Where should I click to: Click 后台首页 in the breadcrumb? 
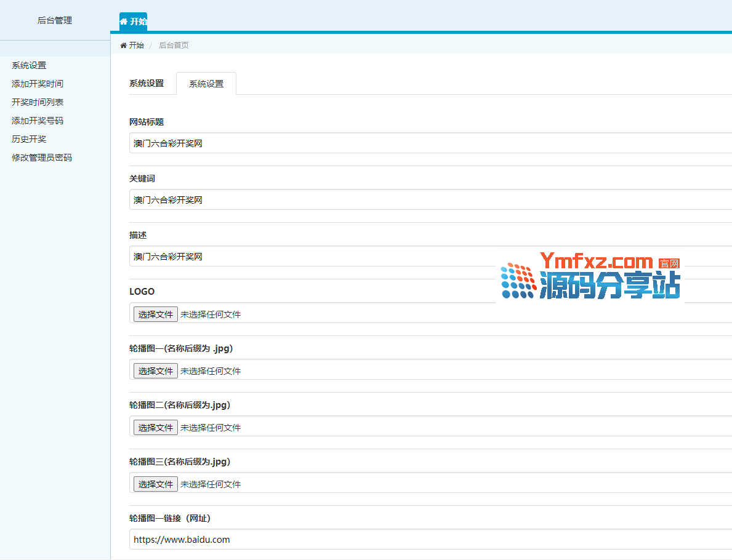tap(174, 45)
